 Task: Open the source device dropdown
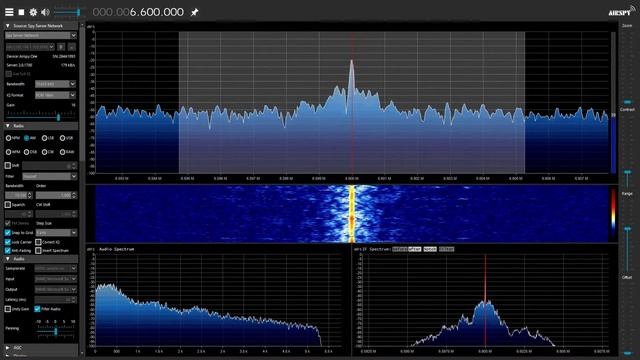coord(41,36)
